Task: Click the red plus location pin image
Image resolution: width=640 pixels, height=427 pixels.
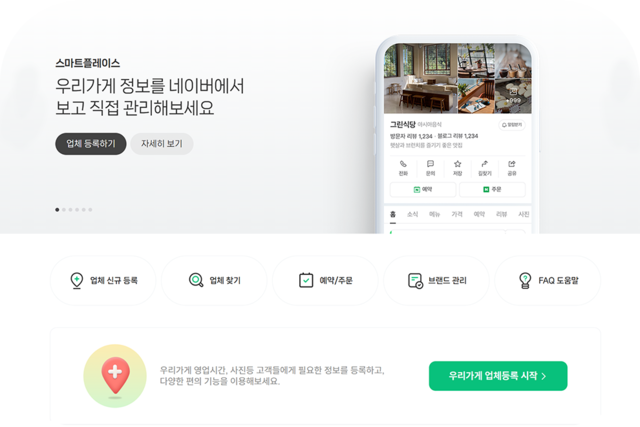Action: click(x=115, y=376)
